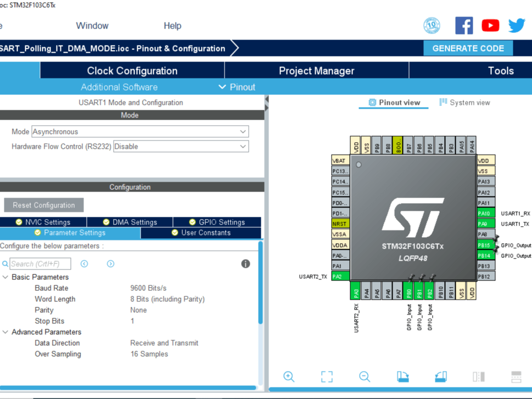Open the YouTube channel icon
This screenshot has height=399, width=532.
[490, 25]
